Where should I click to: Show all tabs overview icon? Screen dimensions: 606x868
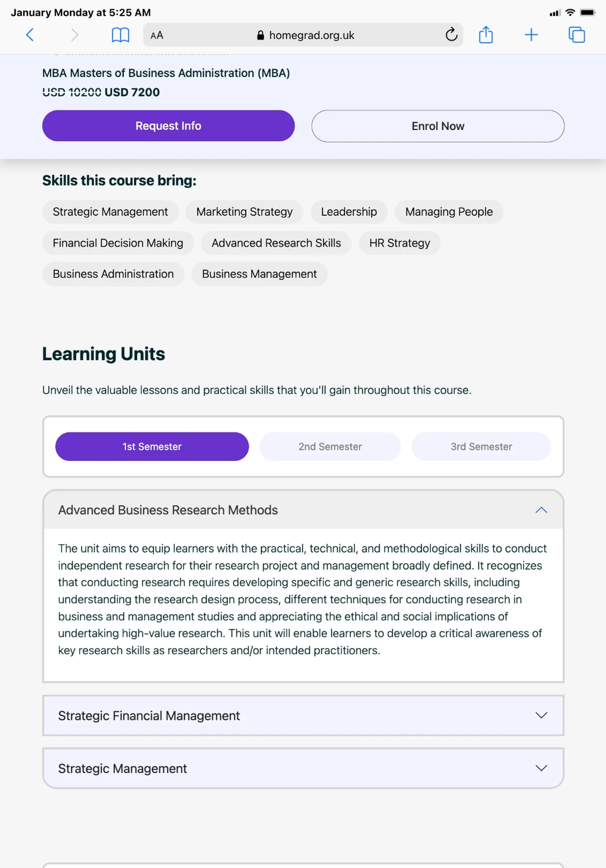pos(576,35)
